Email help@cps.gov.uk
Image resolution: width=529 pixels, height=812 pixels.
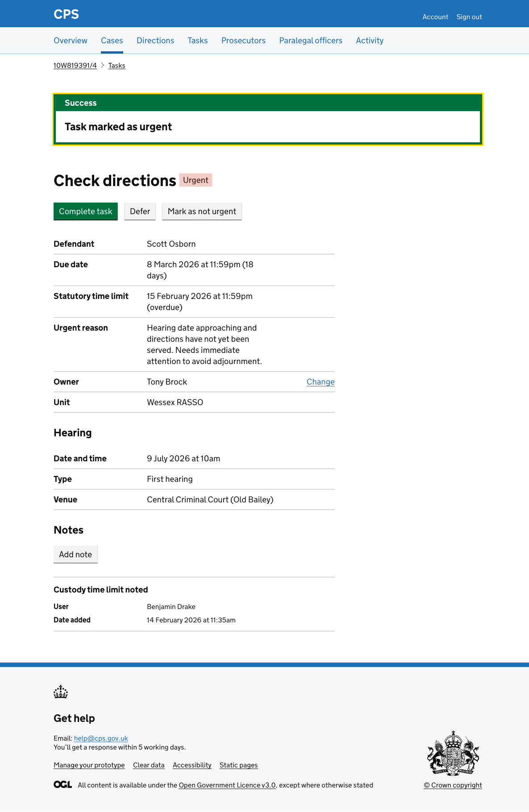point(101,738)
